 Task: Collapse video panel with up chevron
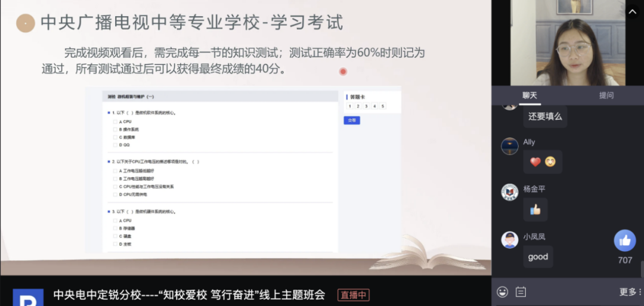point(633,11)
